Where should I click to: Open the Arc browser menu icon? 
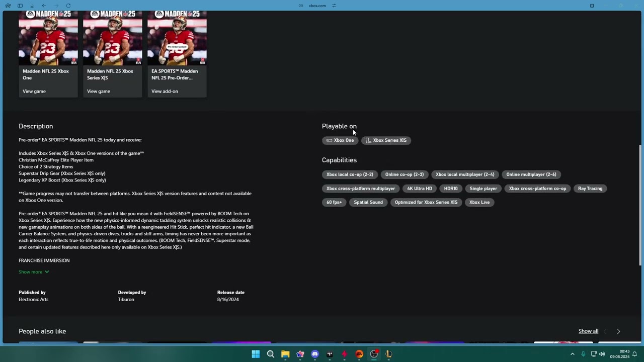pos(8,6)
